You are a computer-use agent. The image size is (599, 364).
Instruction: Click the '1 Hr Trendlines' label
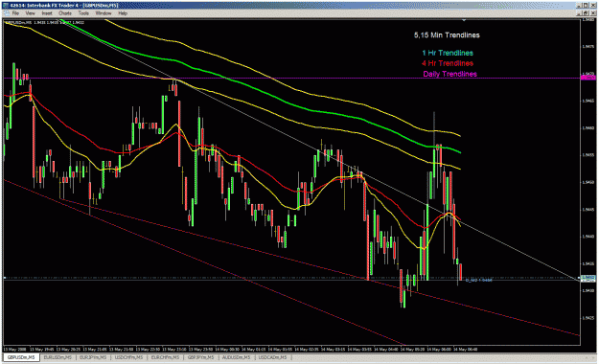click(448, 53)
